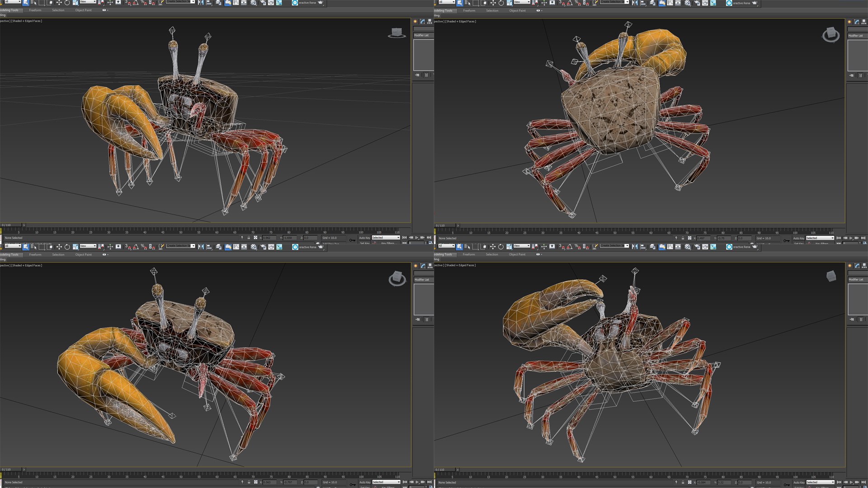Open the Hierarchy panel tab in top-left panel

pos(430,21)
